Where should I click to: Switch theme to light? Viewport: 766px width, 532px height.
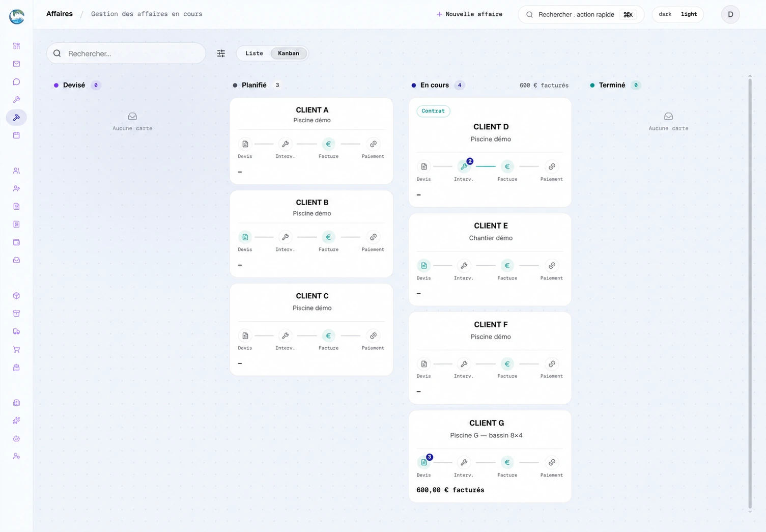[x=689, y=14]
